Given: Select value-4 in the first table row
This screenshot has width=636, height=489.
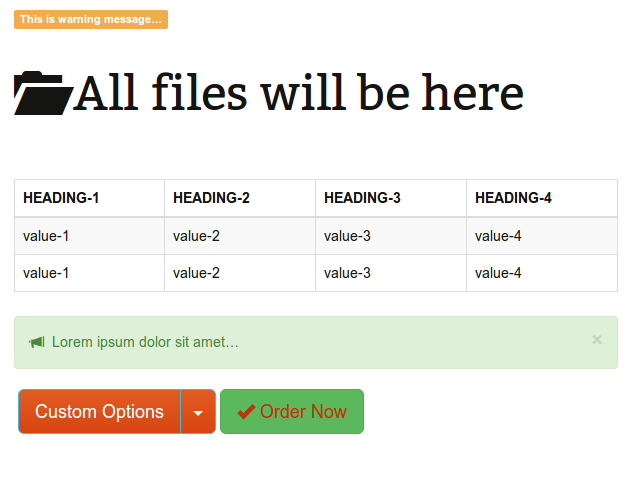Looking at the screenshot, I should click(x=542, y=236).
